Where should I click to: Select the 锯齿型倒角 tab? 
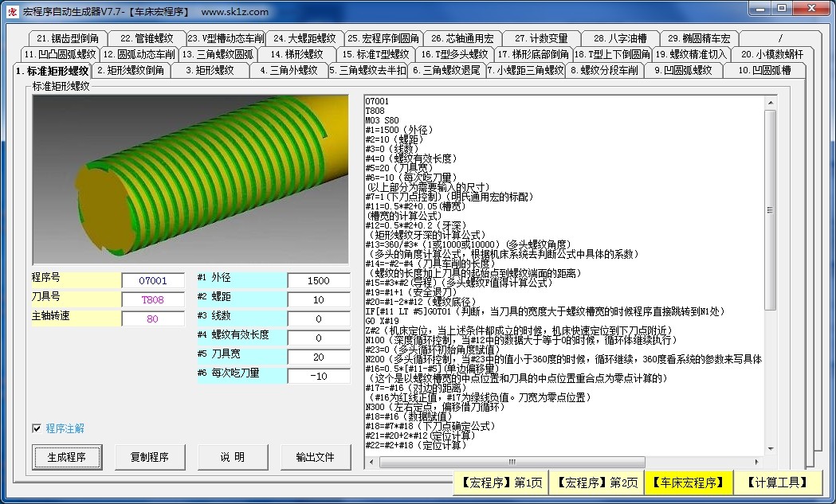tap(67, 38)
